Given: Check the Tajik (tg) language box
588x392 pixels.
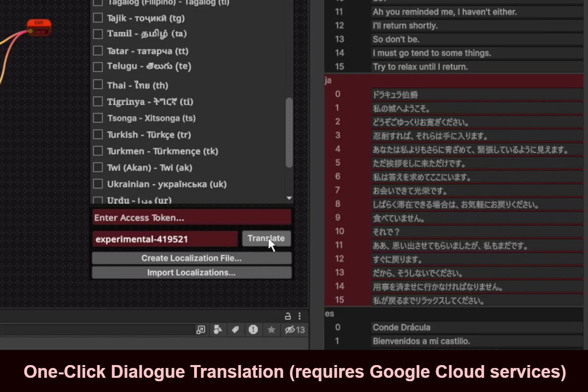Looking at the screenshot, I should [98, 18].
